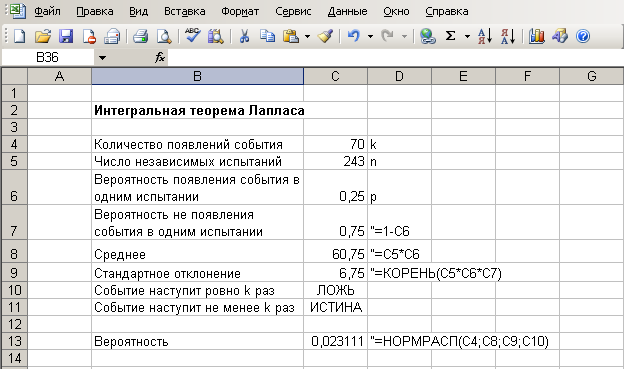Select cell containing ИСТИНА

pos(335,308)
